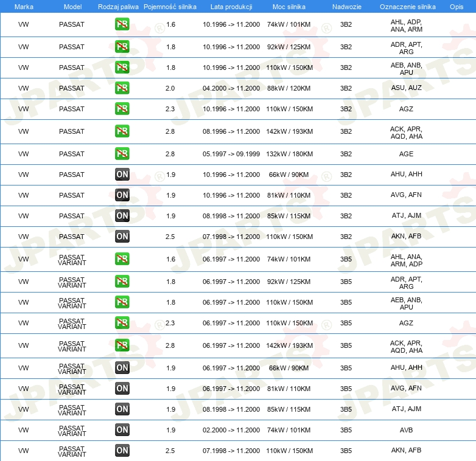Click diesel ON icon in Passat Variant 81kW / 110KM row
Viewport: 476px width, 461px height.
point(122,388)
